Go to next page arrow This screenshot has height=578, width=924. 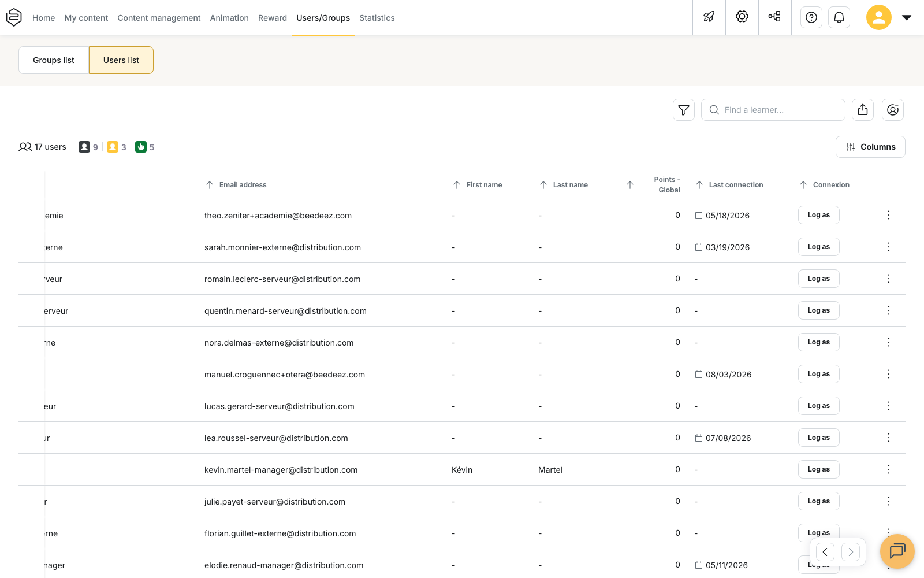[851, 552]
